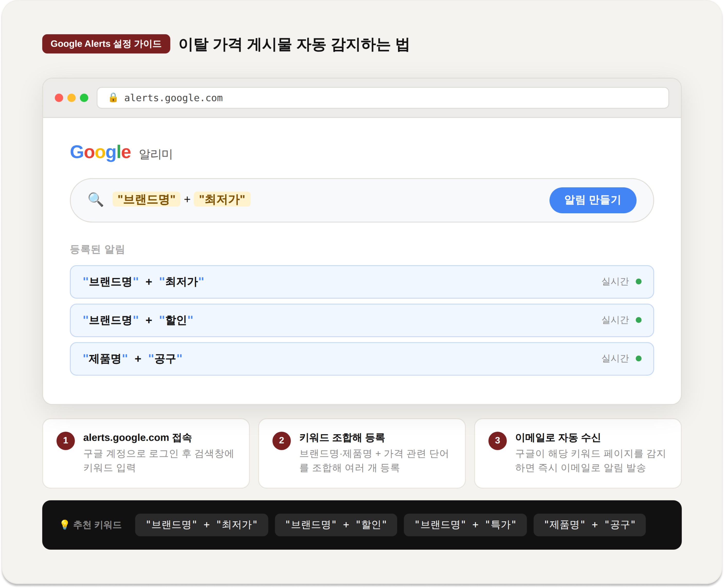Click the Google Alerts 설정 가이드 badge
The width and height of the screenshot is (724, 588).
106,44
